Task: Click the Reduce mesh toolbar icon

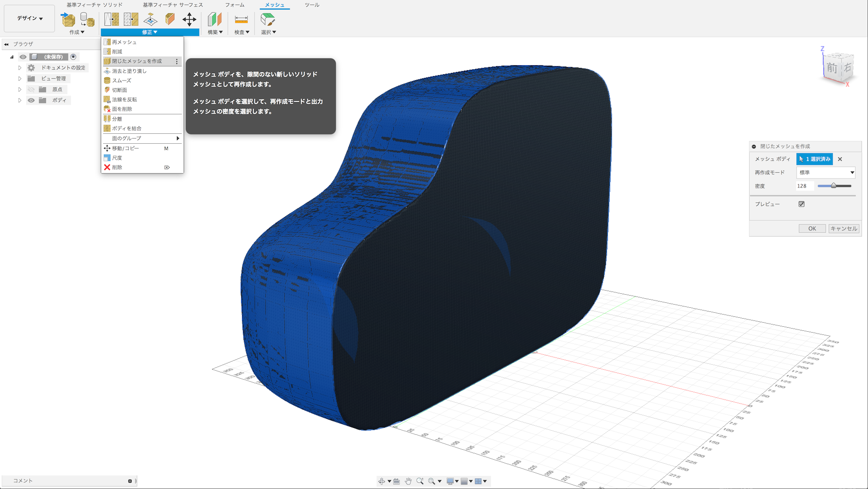Action: pos(131,19)
